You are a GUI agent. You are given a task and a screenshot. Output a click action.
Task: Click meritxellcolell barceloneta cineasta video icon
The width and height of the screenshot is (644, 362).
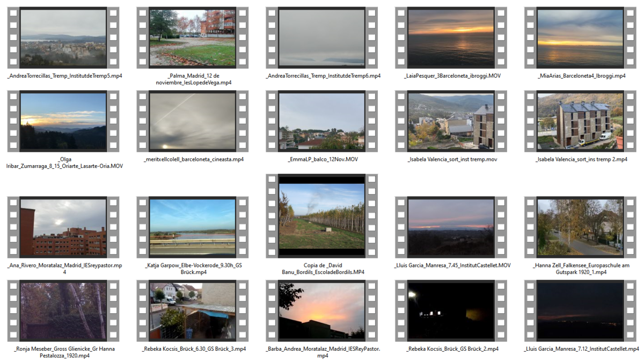(192, 121)
